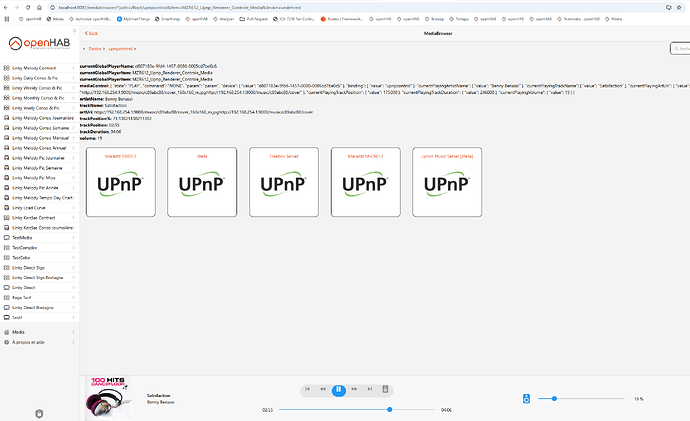Open the Marantz M-CR612 UPnP tile
The width and height of the screenshot is (690, 421).
coord(366,182)
